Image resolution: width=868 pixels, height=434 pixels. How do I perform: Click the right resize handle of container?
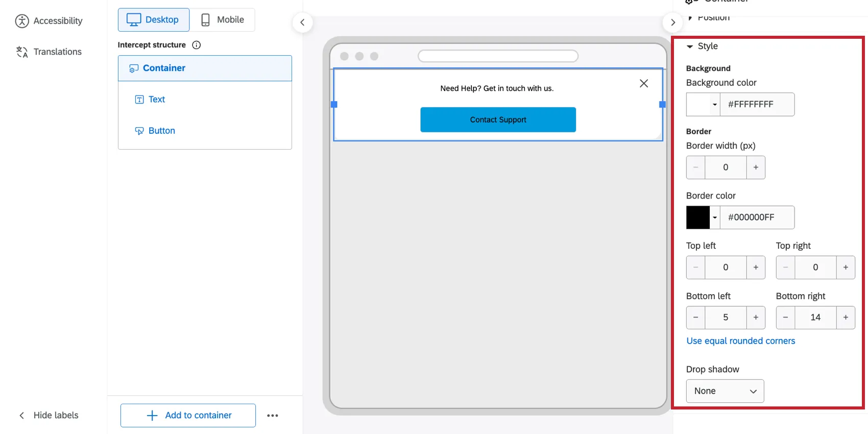662,105
